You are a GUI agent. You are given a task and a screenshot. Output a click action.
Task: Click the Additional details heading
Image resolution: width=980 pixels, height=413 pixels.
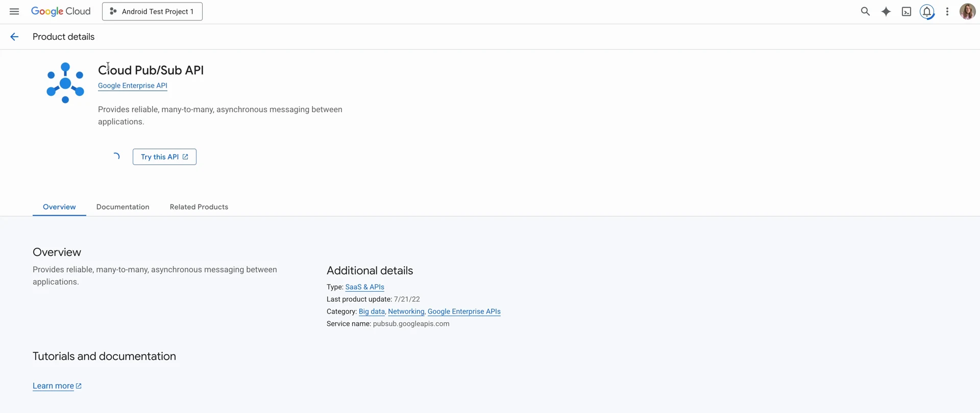pyautogui.click(x=370, y=271)
